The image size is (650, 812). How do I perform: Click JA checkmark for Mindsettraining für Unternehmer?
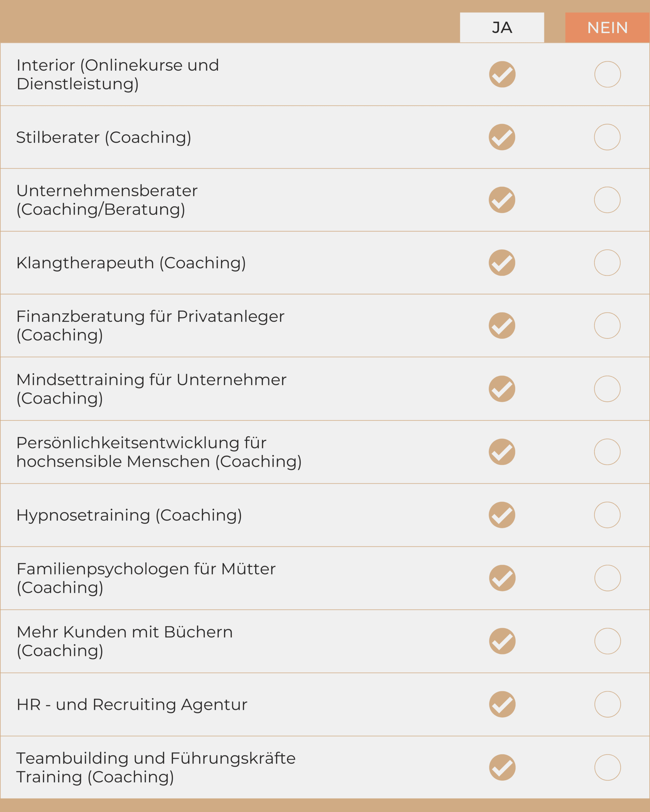pyautogui.click(x=501, y=389)
